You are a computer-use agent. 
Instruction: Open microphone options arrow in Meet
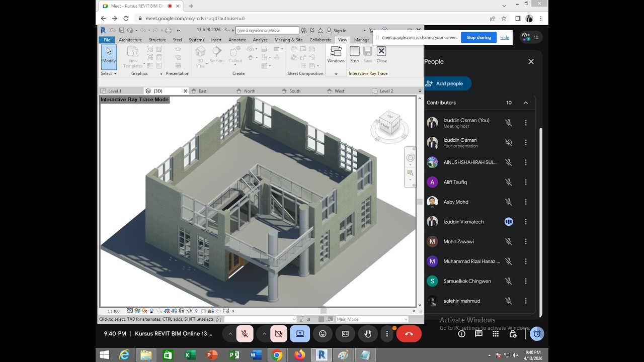230,333
